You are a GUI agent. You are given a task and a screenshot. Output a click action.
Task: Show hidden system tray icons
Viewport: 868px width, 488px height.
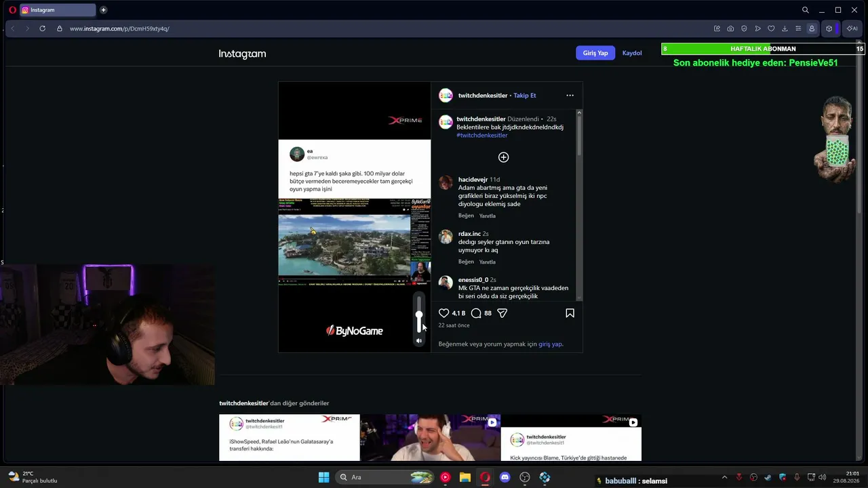point(724,477)
